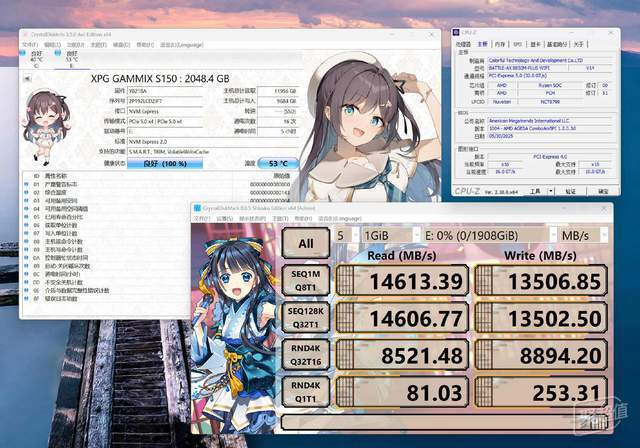
Task: Switch to CPU-Z memory (内存) tab
Action: [x=500, y=44]
